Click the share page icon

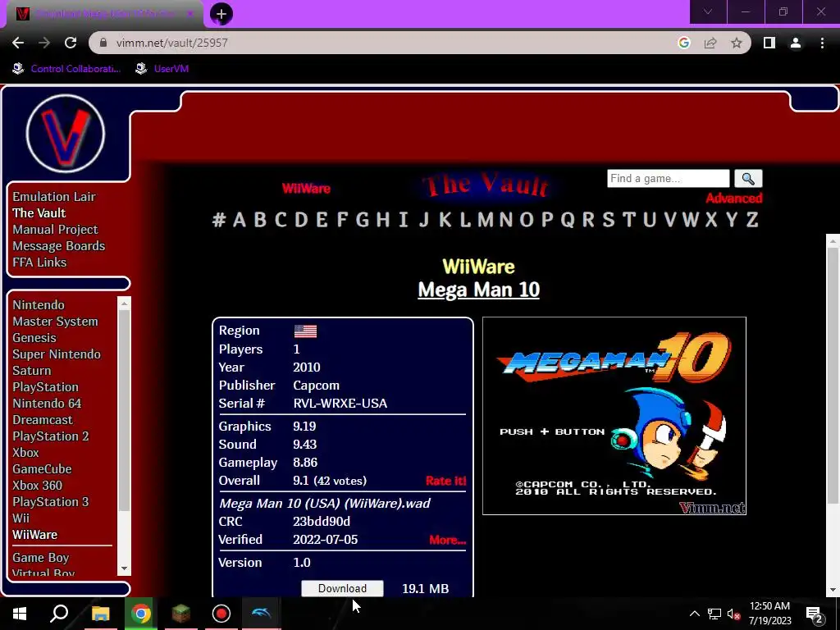point(710,43)
